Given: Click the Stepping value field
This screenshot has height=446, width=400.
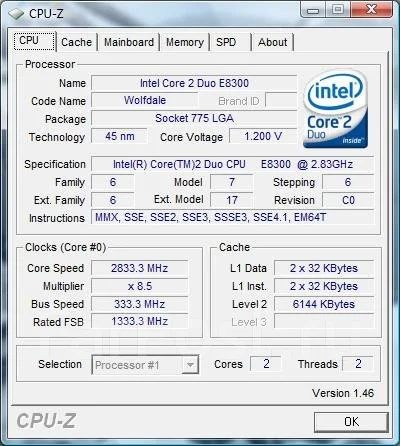Looking at the screenshot, I should (x=348, y=182).
